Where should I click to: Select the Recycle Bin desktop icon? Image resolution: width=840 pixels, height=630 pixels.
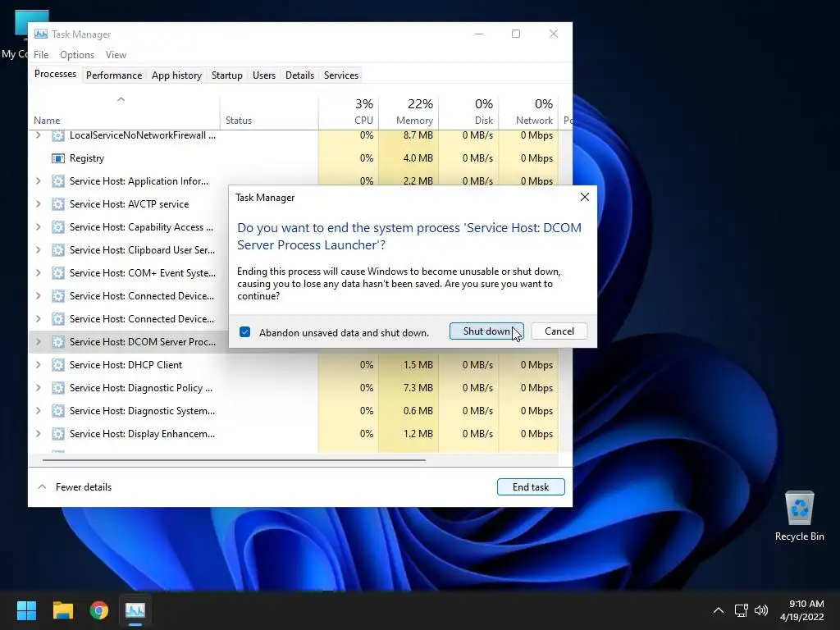click(x=799, y=516)
